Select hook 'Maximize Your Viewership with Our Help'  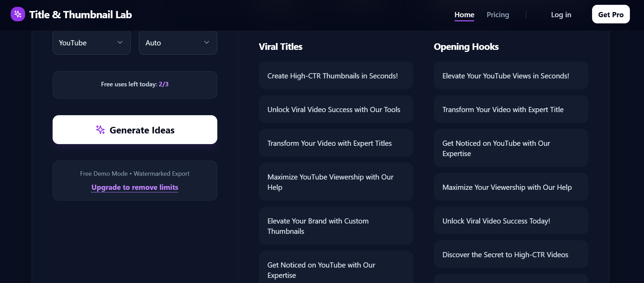[511, 187]
